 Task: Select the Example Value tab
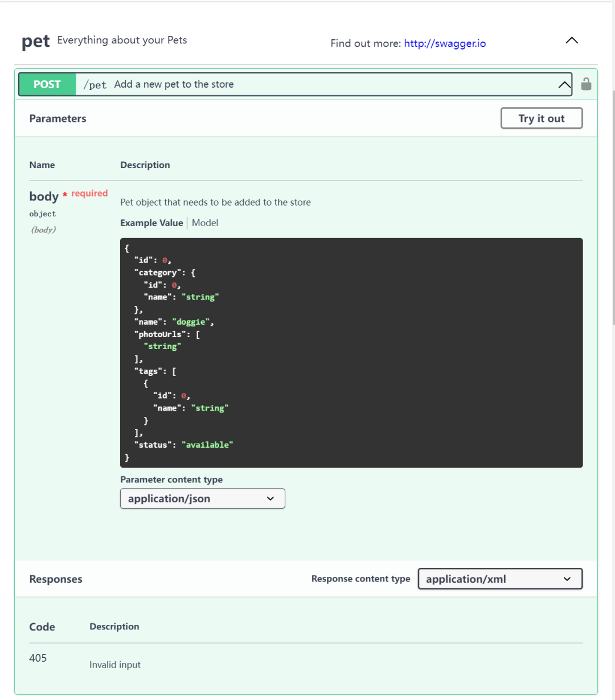[151, 223]
